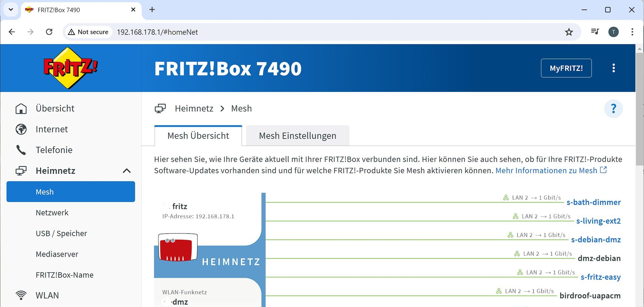
Task: Open the browser profile avatar T
Action: [x=613, y=32]
